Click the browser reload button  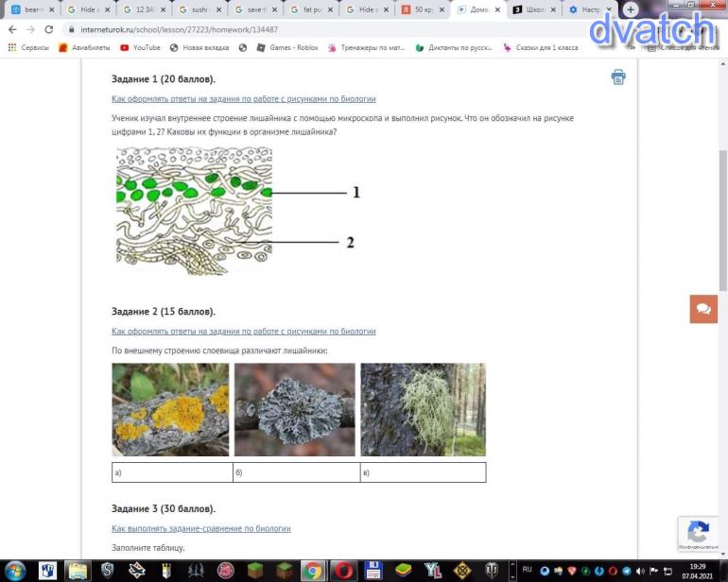pos(49,29)
